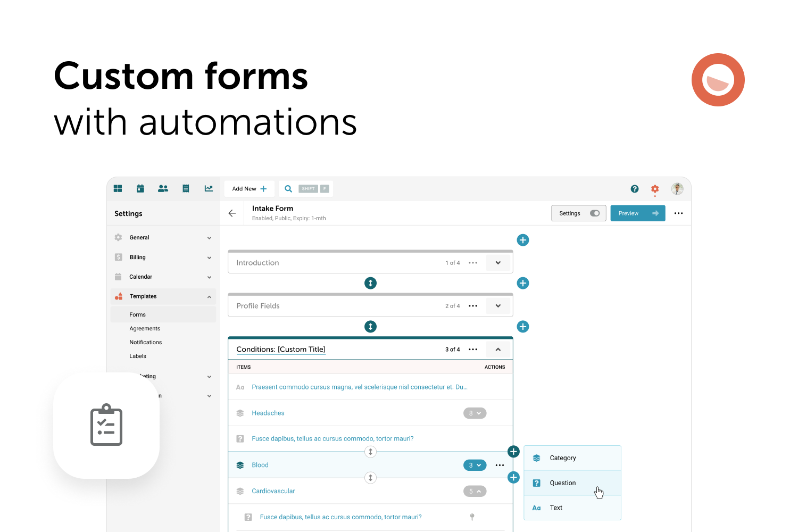Open the settings gear icon in header
798x532 pixels.
pos(654,188)
